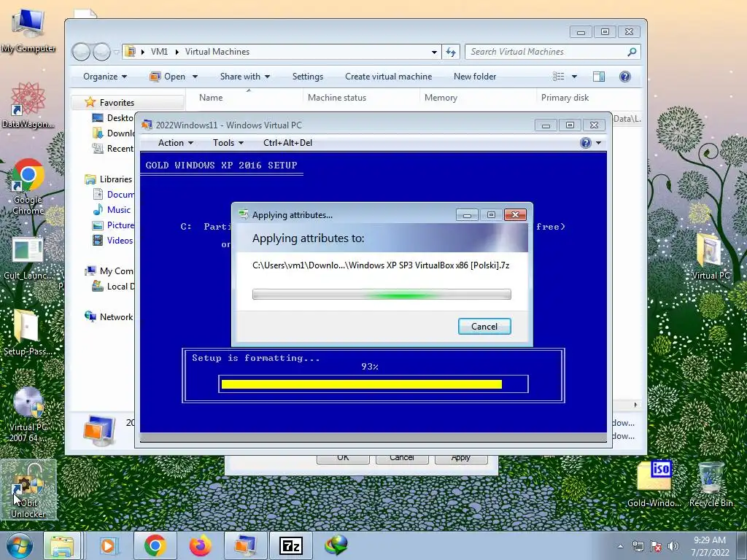
Task: Open Virtual PC folder on desktop
Action: [x=711, y=257]
